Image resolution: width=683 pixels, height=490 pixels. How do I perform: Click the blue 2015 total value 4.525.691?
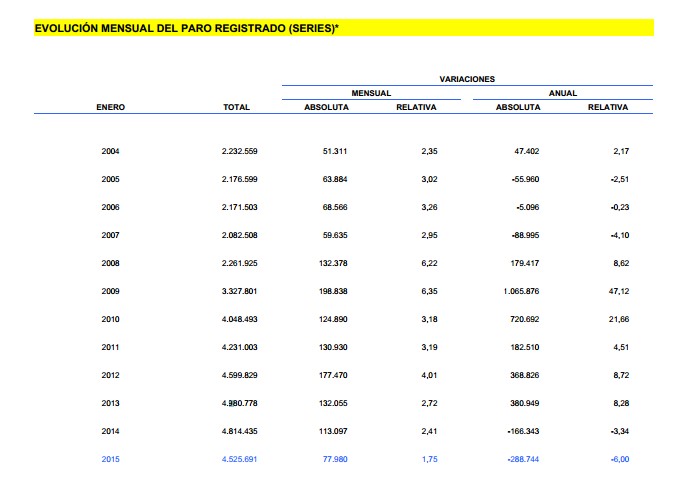(x=240, y=460)
